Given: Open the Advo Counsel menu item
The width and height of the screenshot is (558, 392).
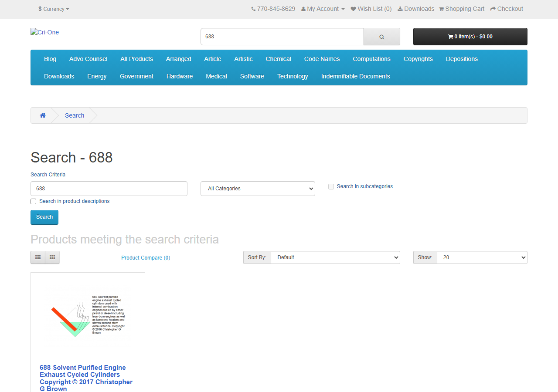Looking at the screenshot, I should [x=88, y=59].
